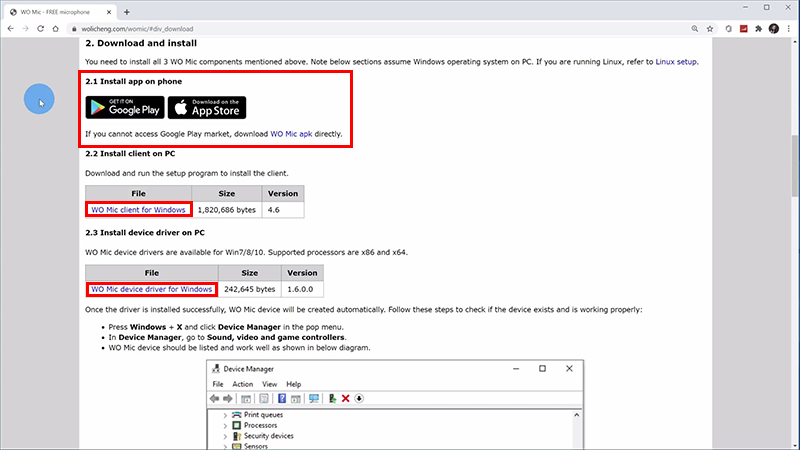Reload the WO Mic page
Viewport: 800px width, 450px height.
click(40, 29)
